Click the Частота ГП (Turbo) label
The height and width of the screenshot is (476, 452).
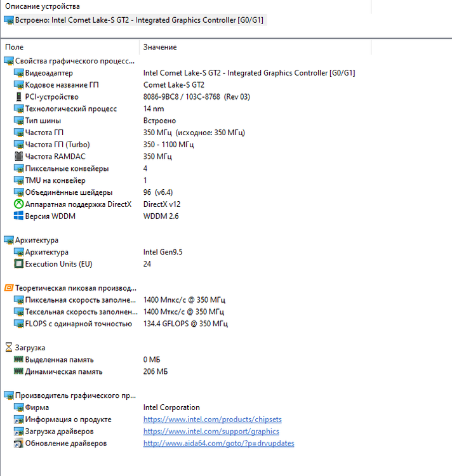pyautogui.click(x=57, y=145)
